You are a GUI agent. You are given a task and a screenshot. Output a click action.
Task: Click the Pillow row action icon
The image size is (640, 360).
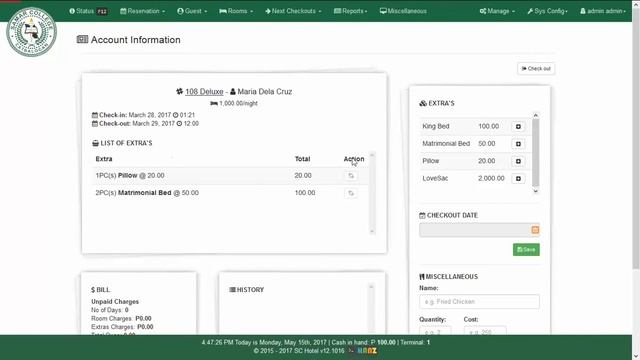[x=351, y=176]
